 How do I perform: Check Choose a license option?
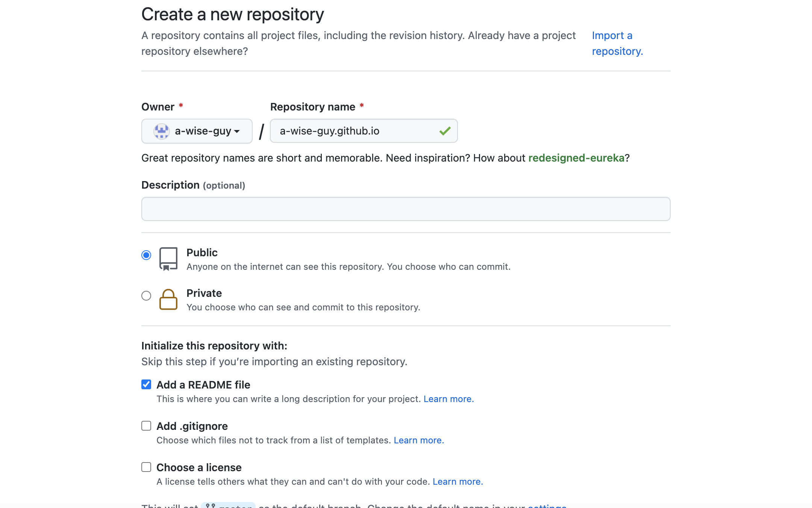point(146,467)
